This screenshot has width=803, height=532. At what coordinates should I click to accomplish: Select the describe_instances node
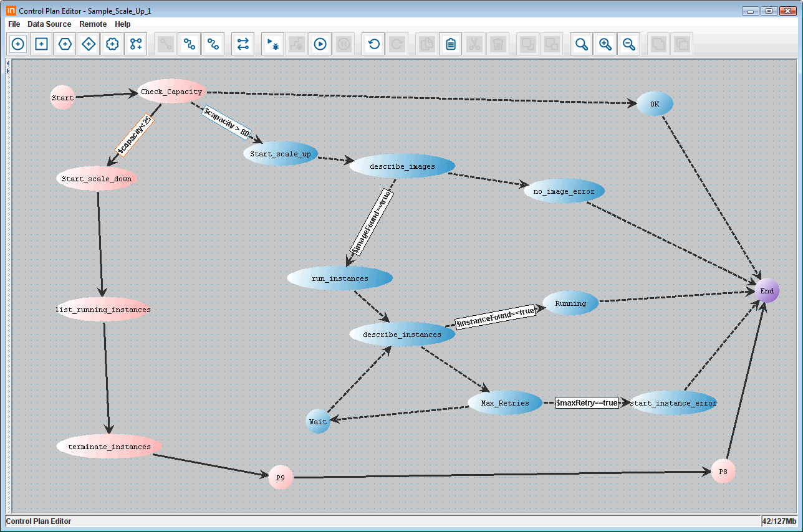coord(402,335)
